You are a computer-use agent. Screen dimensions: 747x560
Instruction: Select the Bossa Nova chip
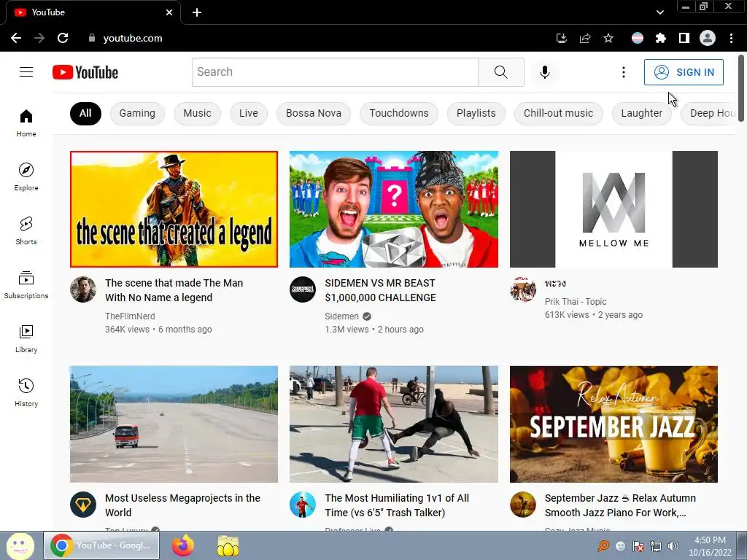pyautogui.click(x=314, y=113)
